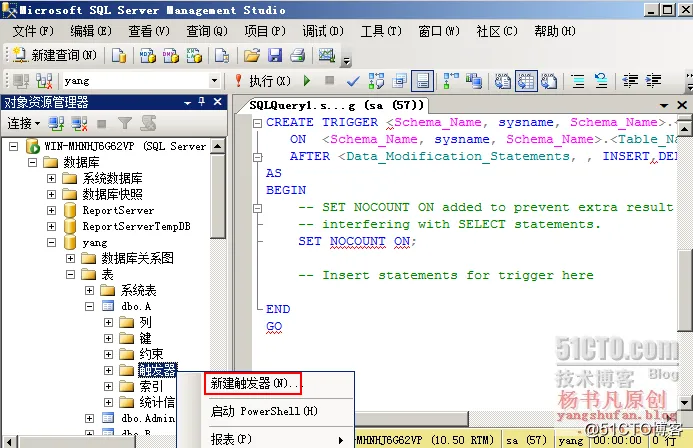Collapse the 数据库 folder
Image resolution: width=693 pixels, height=448 pixels.
click(x=32, y=162)
